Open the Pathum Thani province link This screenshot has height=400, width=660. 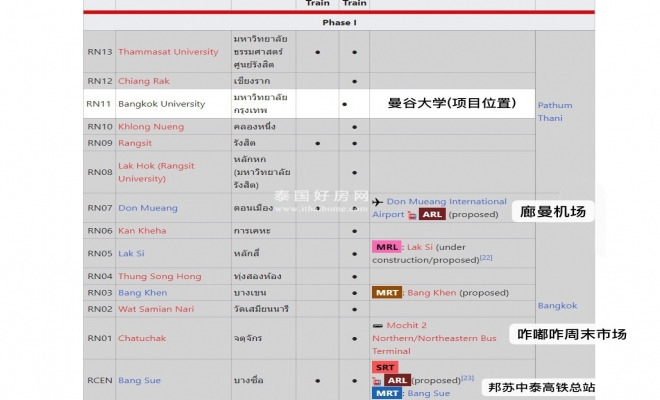click(555, 112)
